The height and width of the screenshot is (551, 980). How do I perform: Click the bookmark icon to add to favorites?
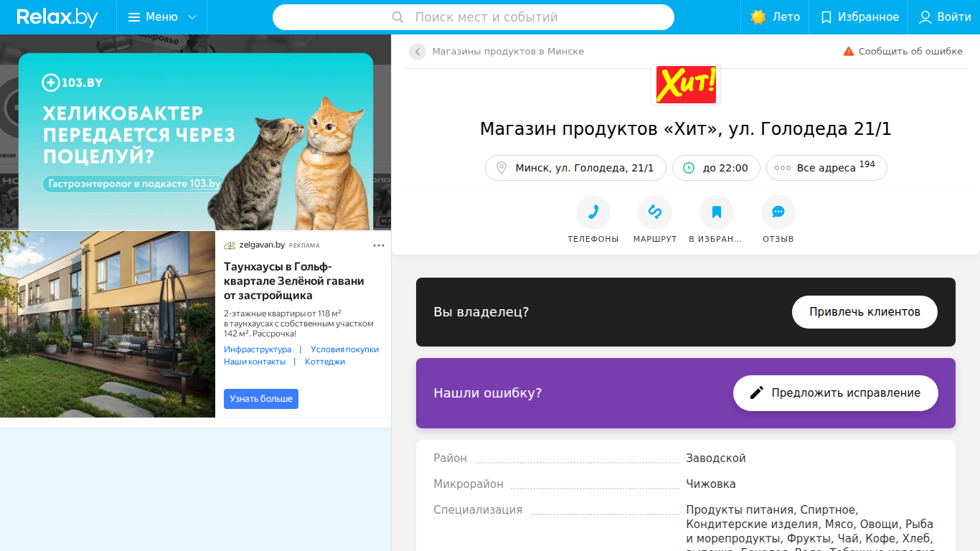pos(717,212)
